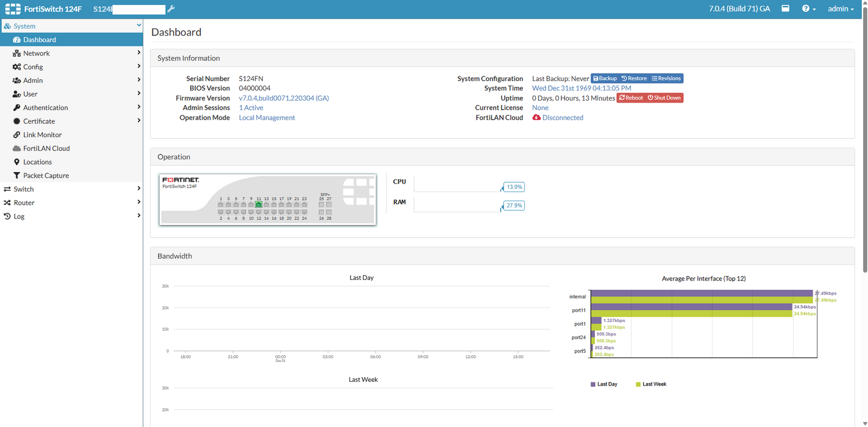Click the wrench icon beside the hostname
This screenshot has height=427, width=868.
(x=171, y=9)
